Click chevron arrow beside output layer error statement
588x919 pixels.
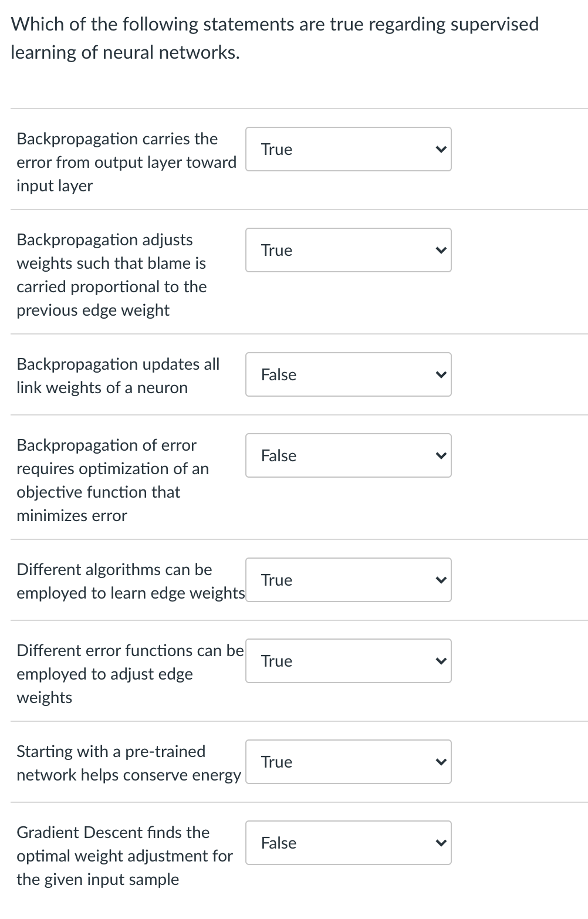[x=441, y=149]
